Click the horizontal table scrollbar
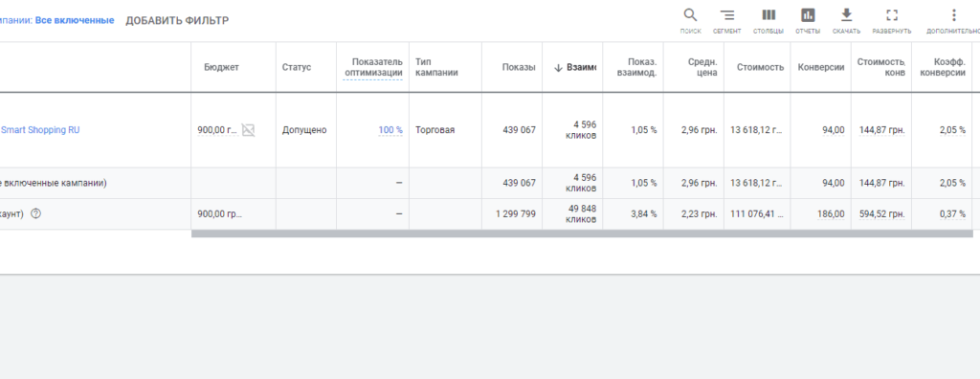The image size is (980, 379). (x=582, y=234)
